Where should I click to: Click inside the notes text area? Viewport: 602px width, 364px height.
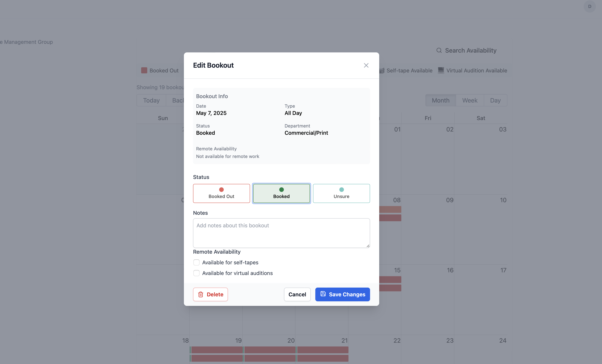[x=281, y=233]
